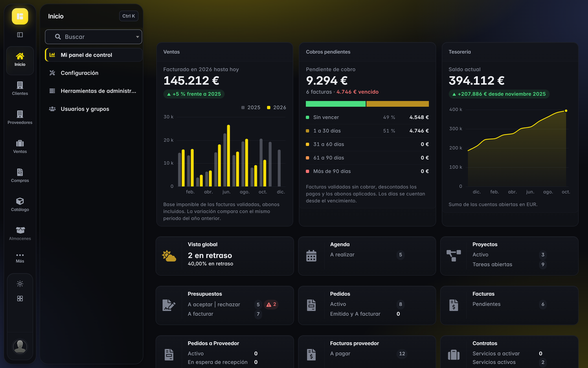This screenshot has height=368, width=588.
Task: Click the Facturas Pendientes count 6
Action: click(543, 304)
